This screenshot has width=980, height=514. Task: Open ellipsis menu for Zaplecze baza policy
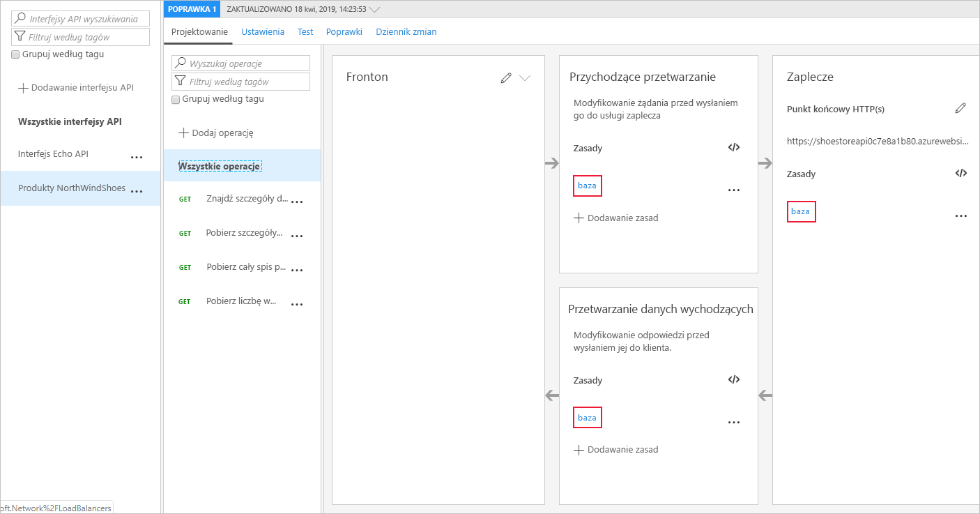point(961,216)
